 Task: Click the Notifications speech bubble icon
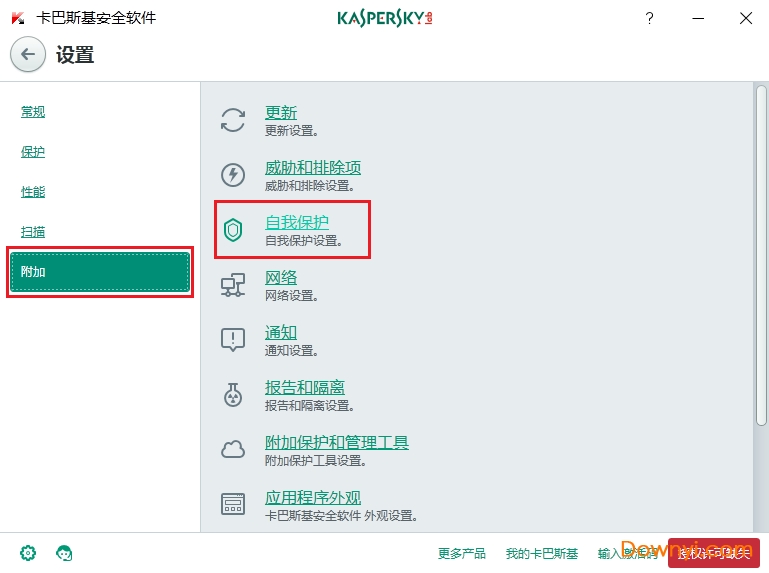(233, 340)
